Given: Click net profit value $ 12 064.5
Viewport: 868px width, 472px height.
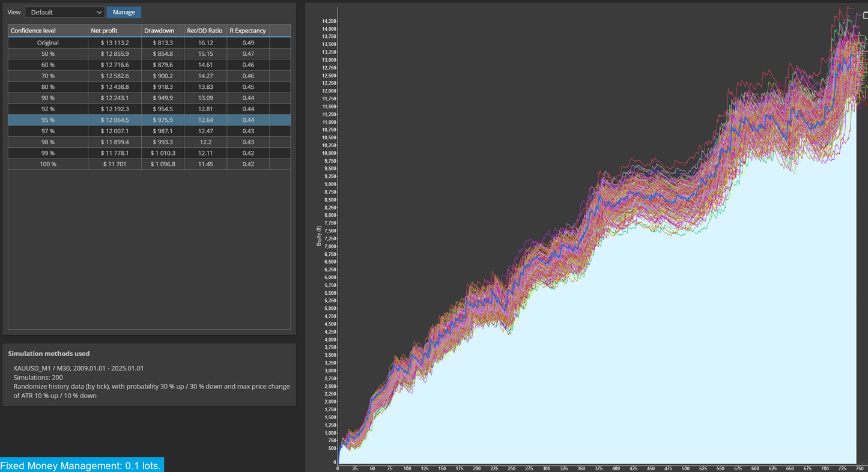Looking at the screenshot, I should click(x=115, y=120).
